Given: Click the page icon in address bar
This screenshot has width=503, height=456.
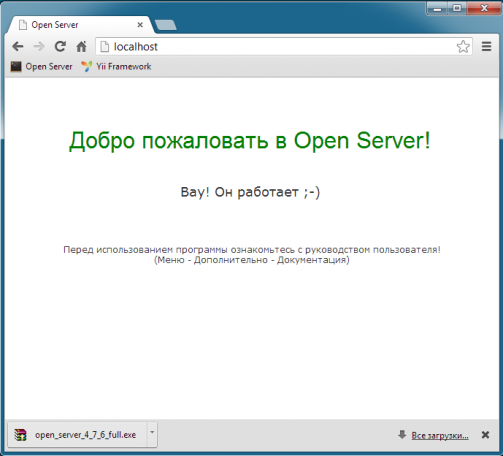Looking at the screenshot, I should [x=105, y=47].
